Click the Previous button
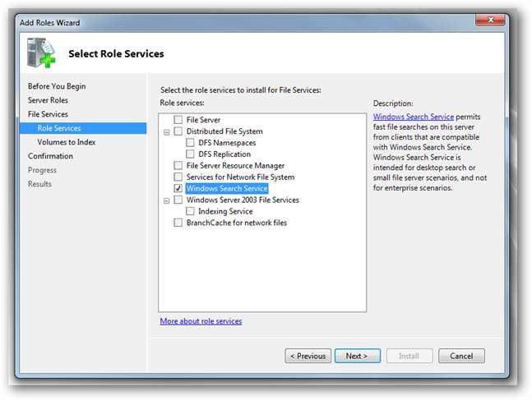 click(308, 356)
